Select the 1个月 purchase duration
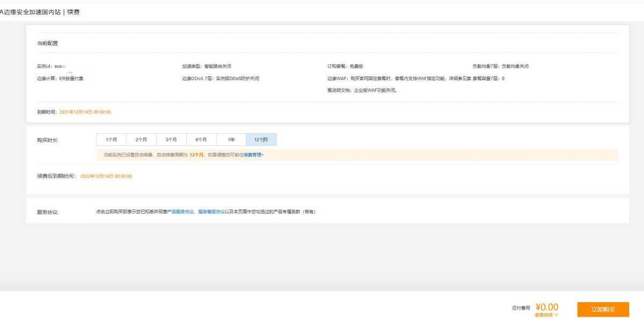The height and width of the screenshot is (321, 644). click(x=111, y=139)
